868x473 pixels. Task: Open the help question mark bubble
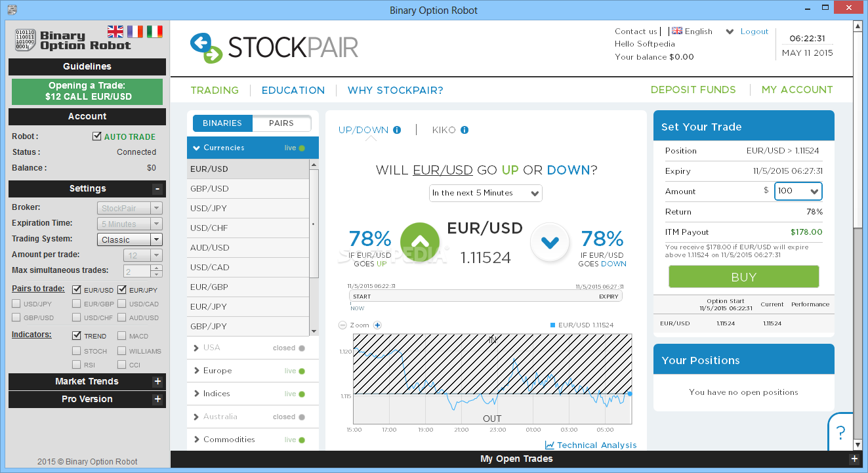pyautogui.click(x=840, y=432)
